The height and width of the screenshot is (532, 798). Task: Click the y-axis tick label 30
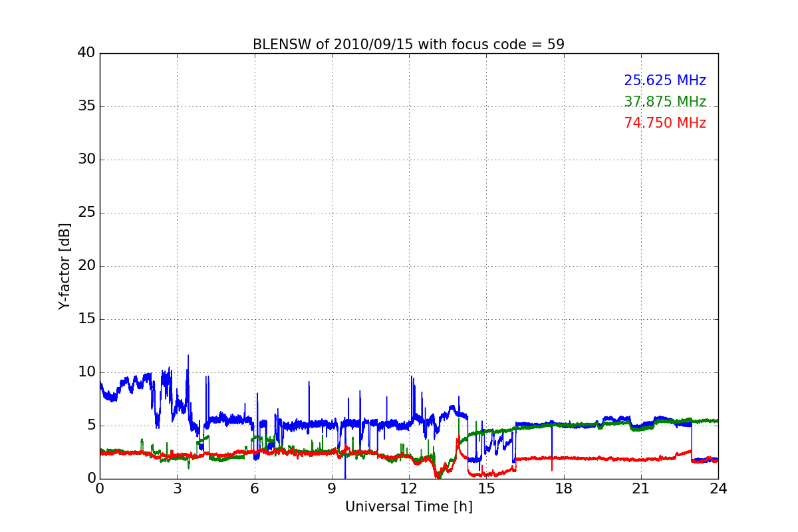[86, 160]
